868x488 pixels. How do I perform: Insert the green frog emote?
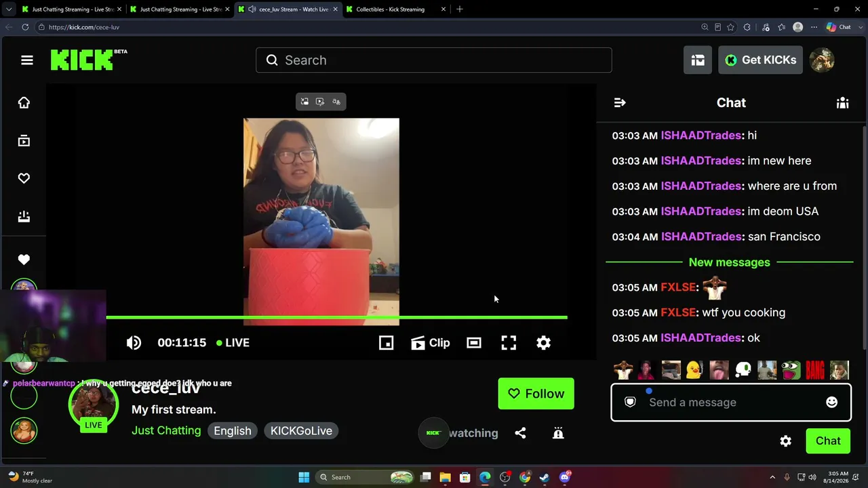click(x=791, y=370)
